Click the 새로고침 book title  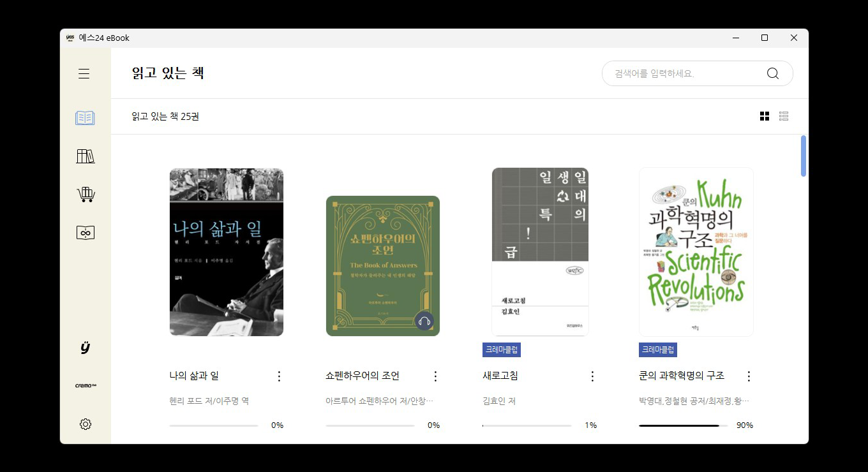point(500,376)
